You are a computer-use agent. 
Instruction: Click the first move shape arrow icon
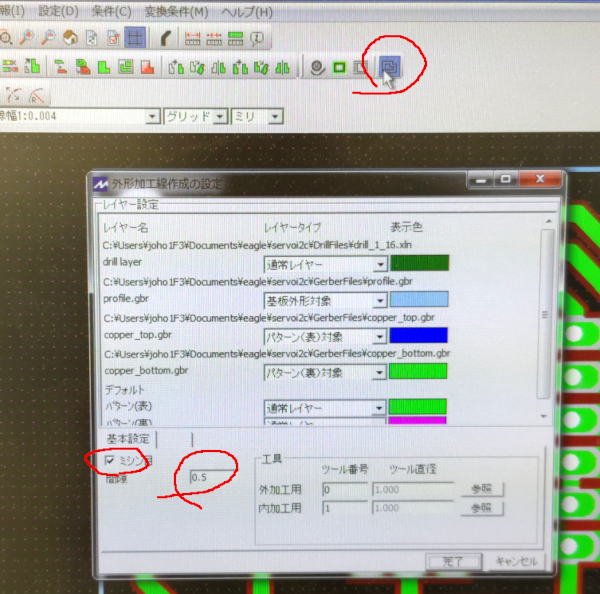176,67
